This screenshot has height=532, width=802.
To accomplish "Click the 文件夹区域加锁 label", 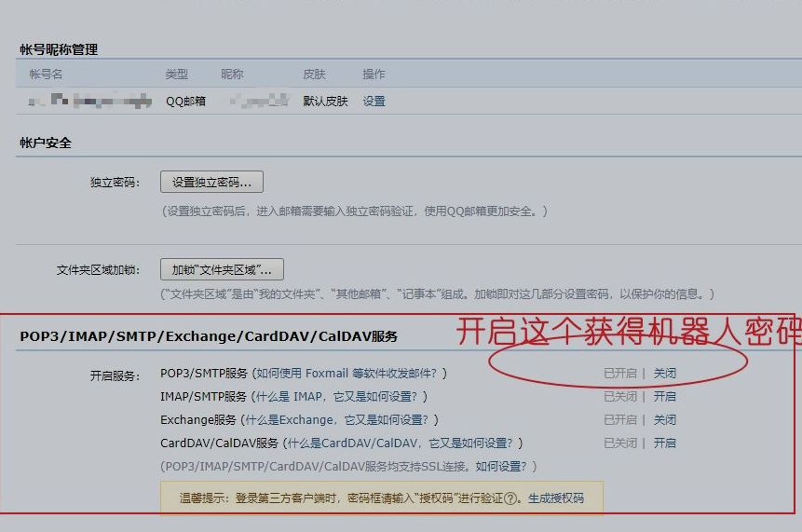I will (x=98, y=270).
